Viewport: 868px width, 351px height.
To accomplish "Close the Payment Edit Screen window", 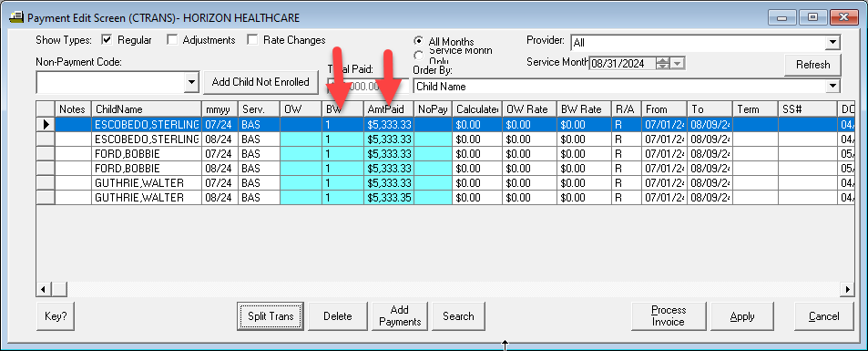I will [843, 17].
